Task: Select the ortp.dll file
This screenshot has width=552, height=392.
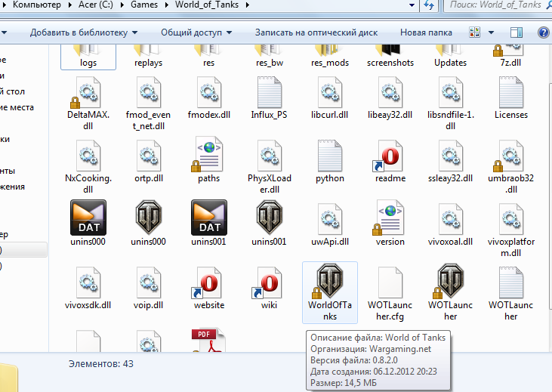Action: tap(149, 162)
